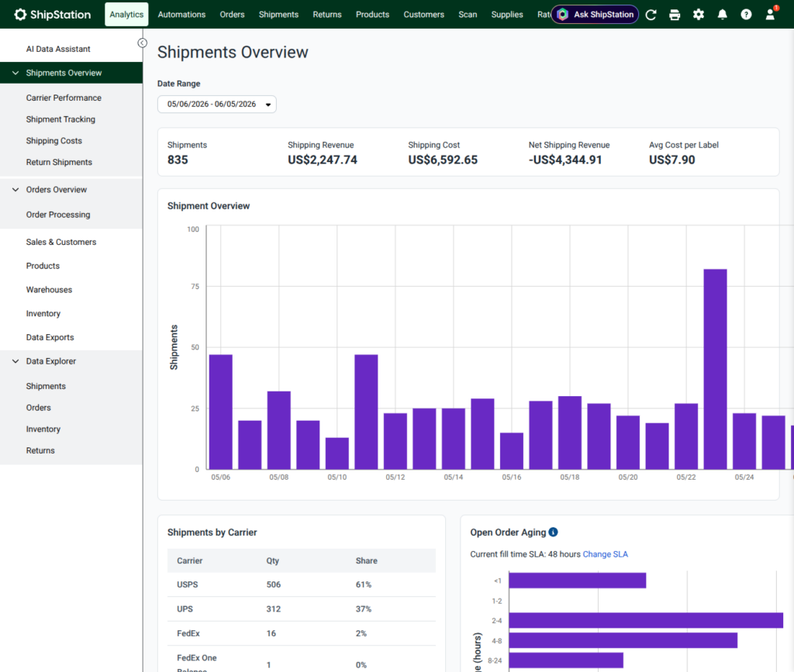The image size is (794, 672).
Task: Open notifications bell icon
Action: (x=722, y=15)
